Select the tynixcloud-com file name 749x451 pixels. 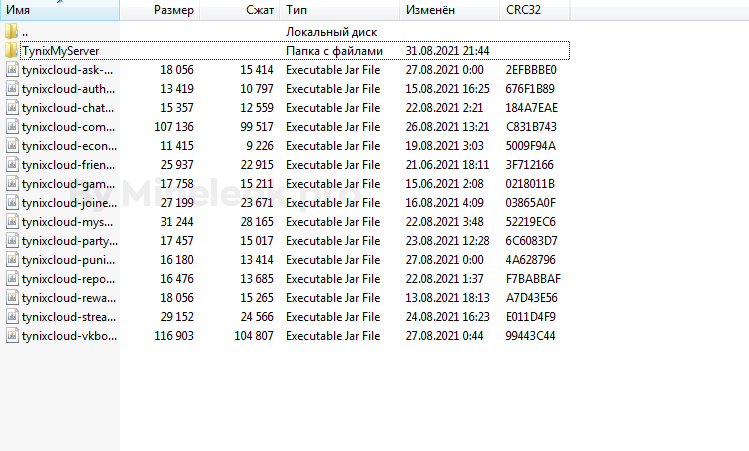click(x=68, y=127)
